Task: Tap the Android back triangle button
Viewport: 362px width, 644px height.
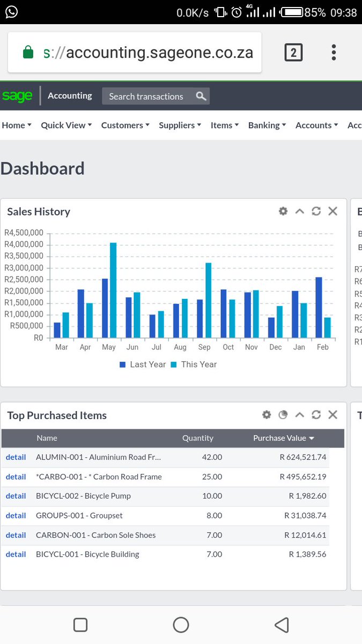Action: 282,625
